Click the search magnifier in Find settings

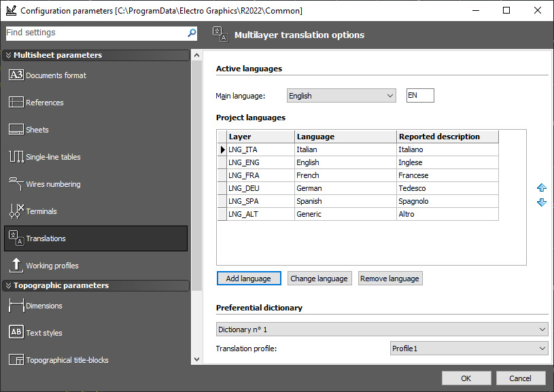point(192,33)
